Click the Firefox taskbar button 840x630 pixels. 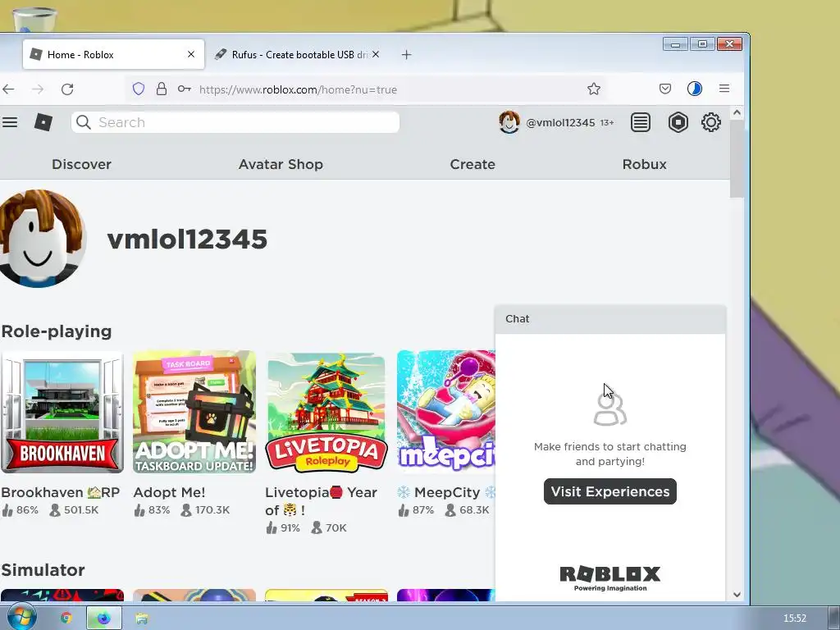point(104,619)
